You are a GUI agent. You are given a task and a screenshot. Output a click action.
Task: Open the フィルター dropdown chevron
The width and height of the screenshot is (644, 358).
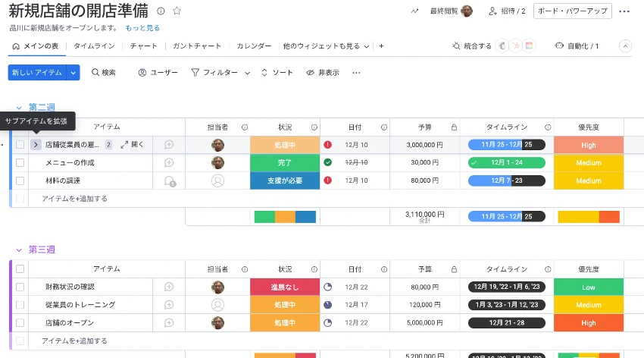[x=248, y=73]
